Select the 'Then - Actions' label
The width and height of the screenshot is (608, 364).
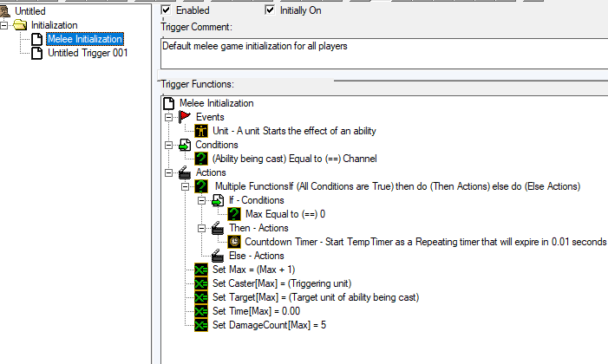click(x=258, y=228)
